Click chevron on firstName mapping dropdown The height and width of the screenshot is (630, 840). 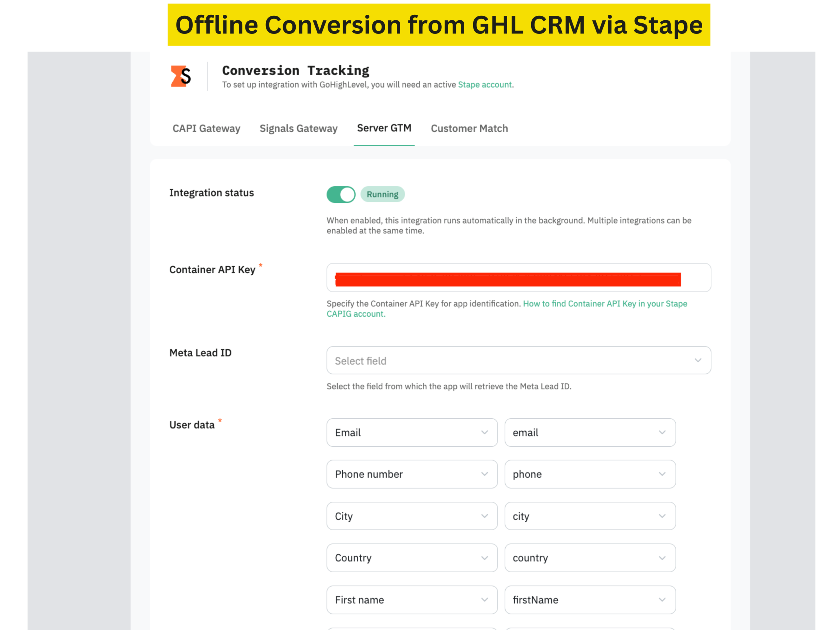pyautogui.click(x=662, y=599)
